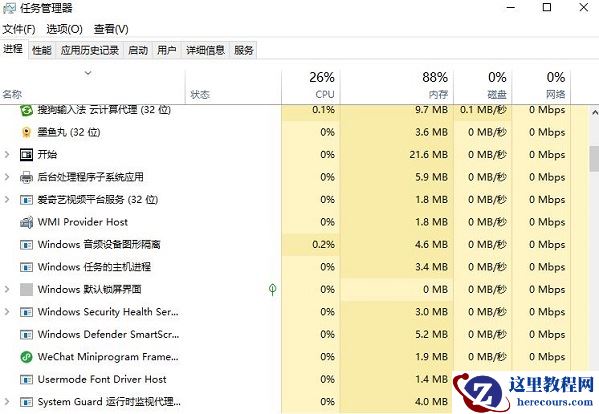599x414 pixels.
Task: Click the 5.9 MB memory value for 后台处理程序
Action: click(431, 177)
